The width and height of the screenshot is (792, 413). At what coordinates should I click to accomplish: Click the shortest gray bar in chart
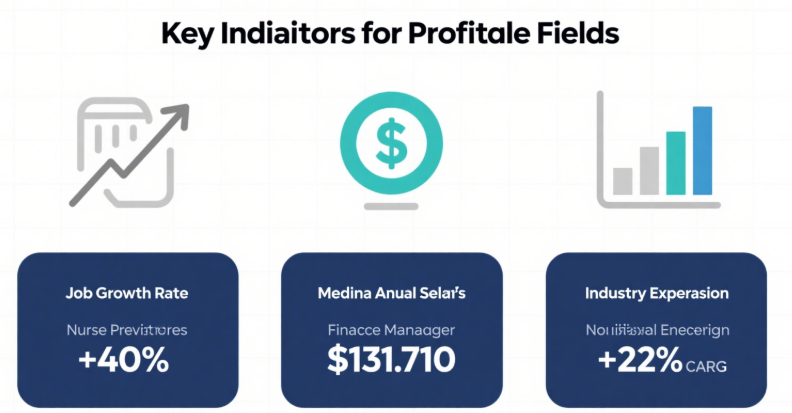pyautogui.click(x=623, y=181)
